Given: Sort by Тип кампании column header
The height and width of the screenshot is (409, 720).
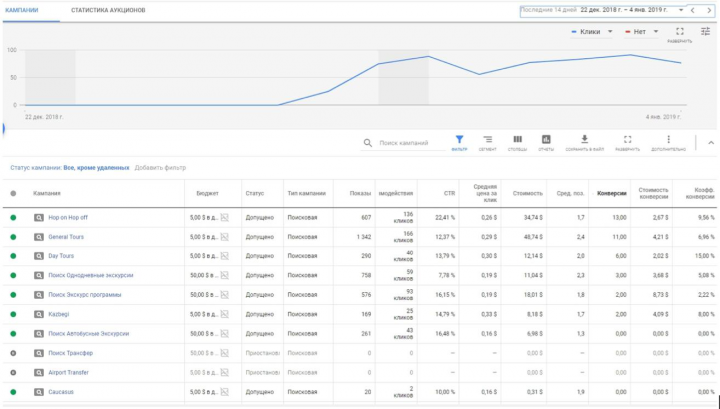Looking at the screenshot, I should pos(307,193).
